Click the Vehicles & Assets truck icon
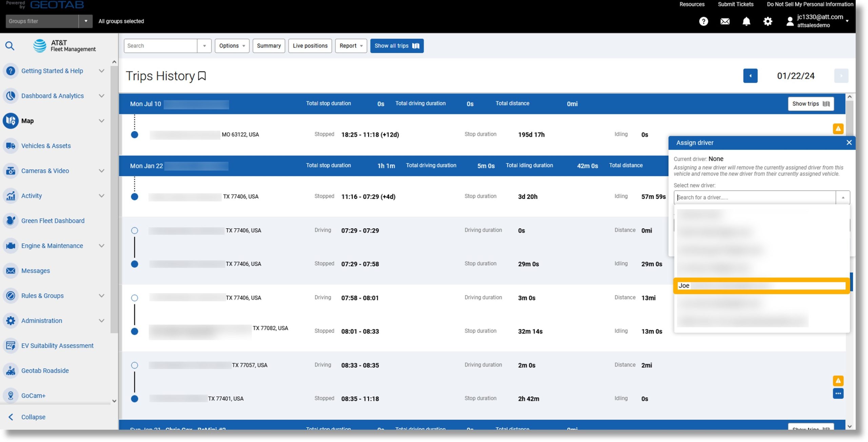This screenshot has width=868, height=442. click(11, 146)
